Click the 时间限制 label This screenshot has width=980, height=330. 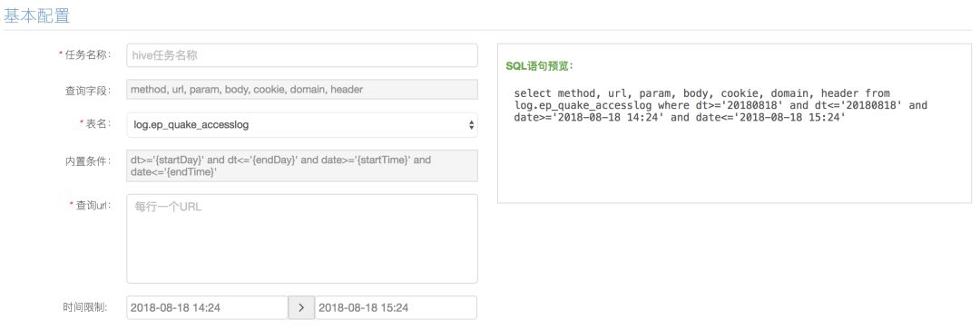coord(85,306)
